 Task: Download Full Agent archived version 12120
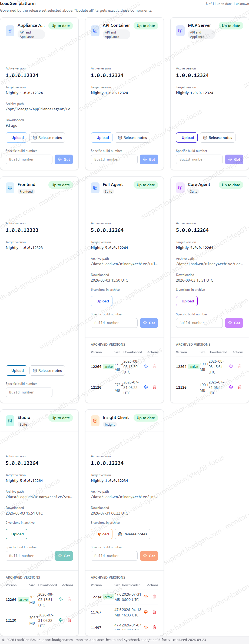point(146,387)
